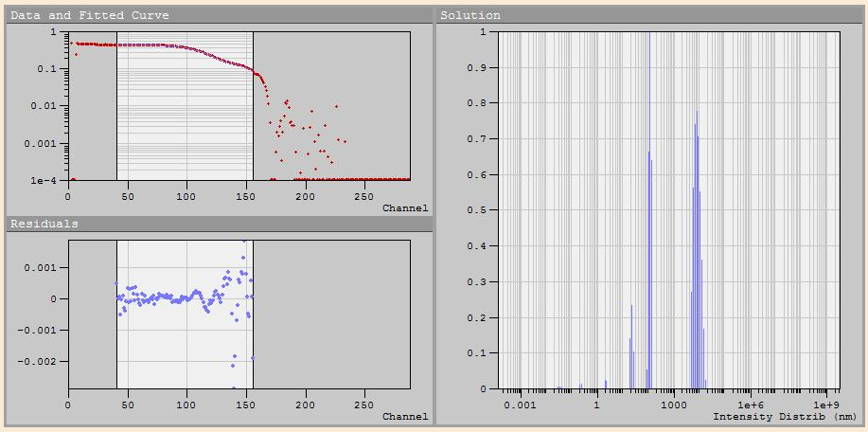Click the right range cursor line in the Residuals plot

253,314
